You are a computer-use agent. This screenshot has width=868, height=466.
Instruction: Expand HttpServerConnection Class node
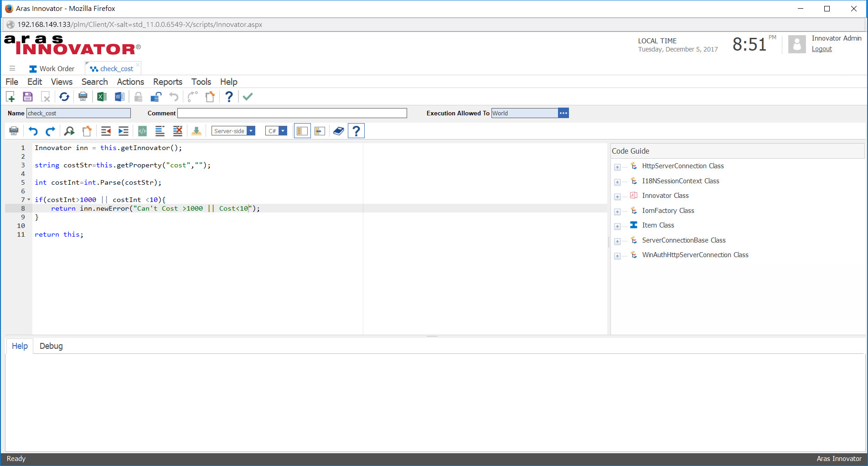click(x=617, y=167)
